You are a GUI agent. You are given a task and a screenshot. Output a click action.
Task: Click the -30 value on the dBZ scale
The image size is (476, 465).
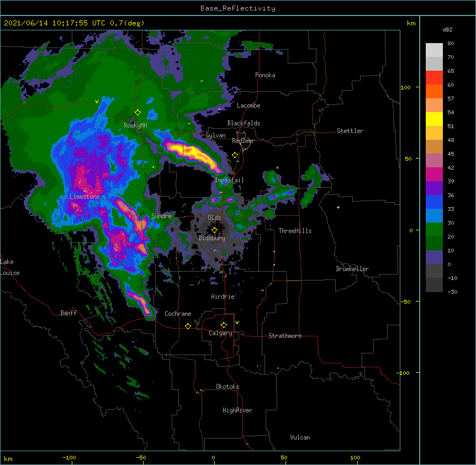(452, 292)
